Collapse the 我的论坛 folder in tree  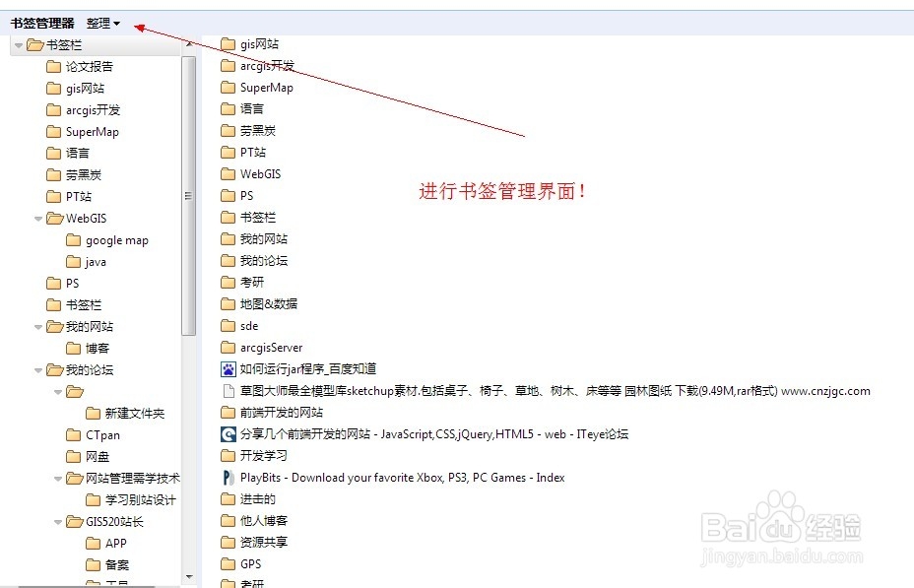pos(38,370)
